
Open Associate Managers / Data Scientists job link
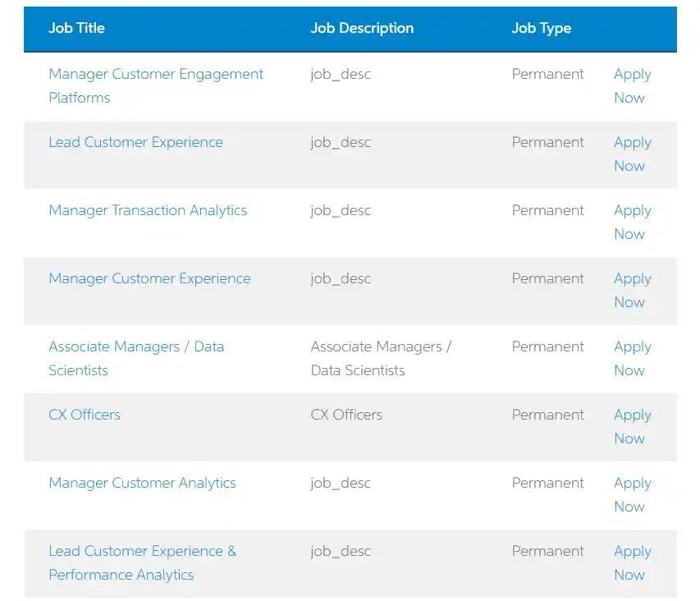tap(136, 358)
